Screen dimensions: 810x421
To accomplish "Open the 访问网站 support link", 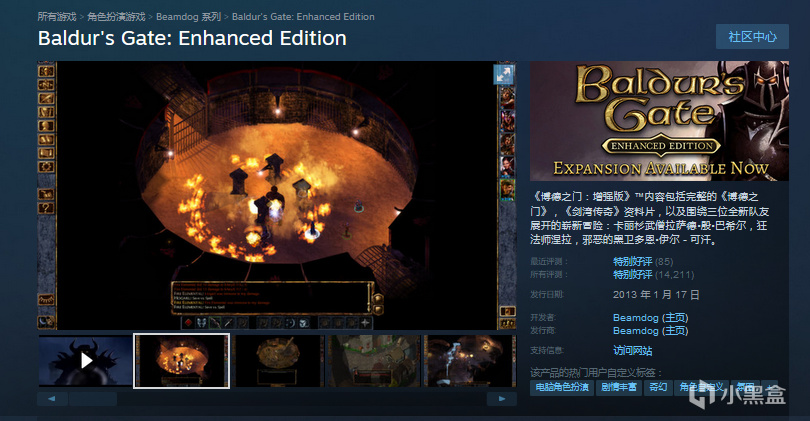I will click(x=632, y=351).
